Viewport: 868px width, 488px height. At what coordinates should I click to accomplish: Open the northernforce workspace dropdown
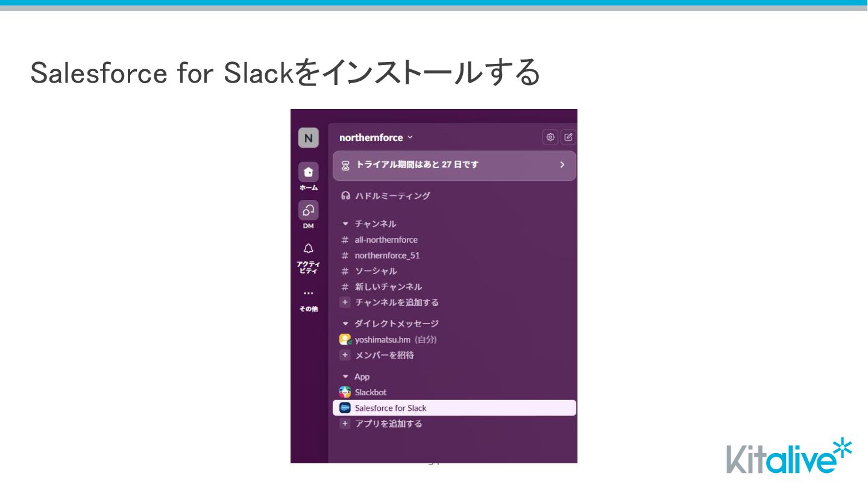[376, 137]
